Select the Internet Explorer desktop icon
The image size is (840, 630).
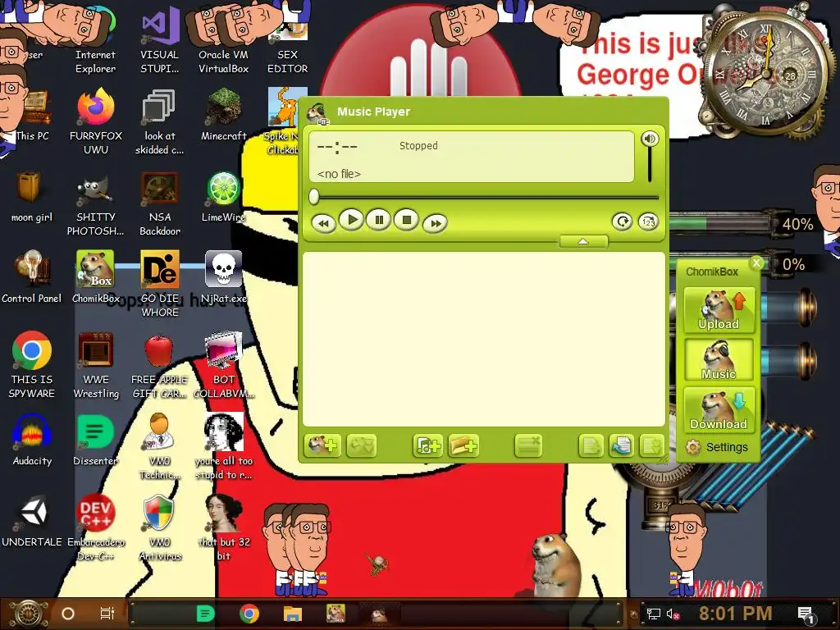click(x=95, y=40)
